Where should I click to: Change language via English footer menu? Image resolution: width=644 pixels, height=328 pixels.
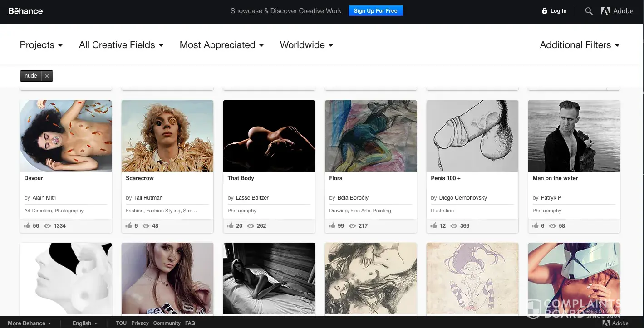pos(84,323)
